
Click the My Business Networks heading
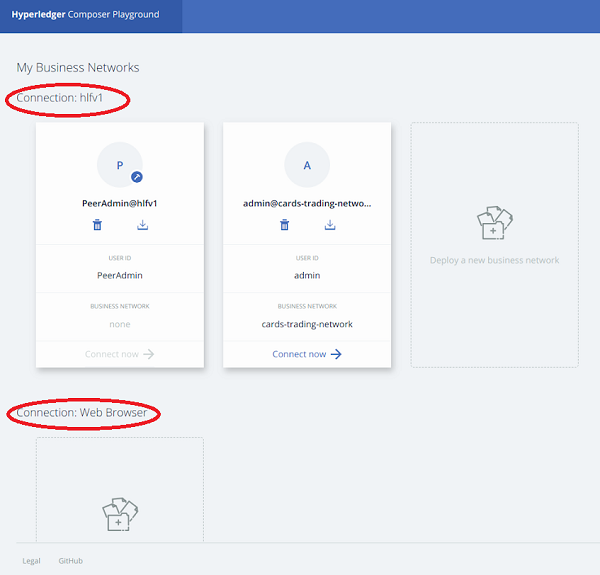(78, 67)
